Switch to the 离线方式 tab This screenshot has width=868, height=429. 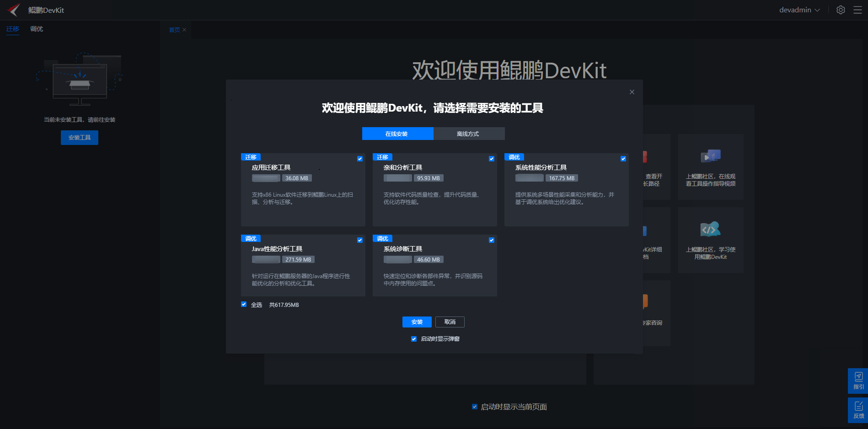(x=469, y=134)
